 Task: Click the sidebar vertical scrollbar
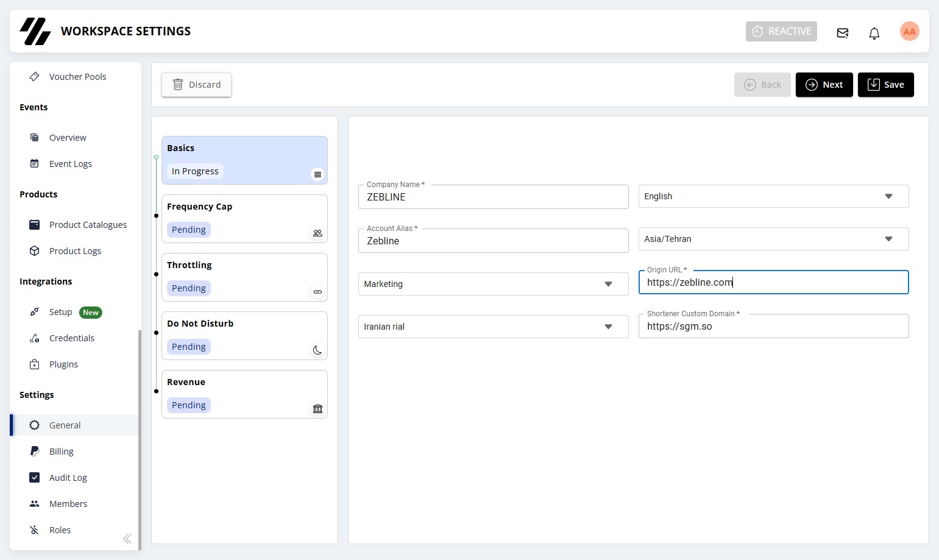coord(140,439)
